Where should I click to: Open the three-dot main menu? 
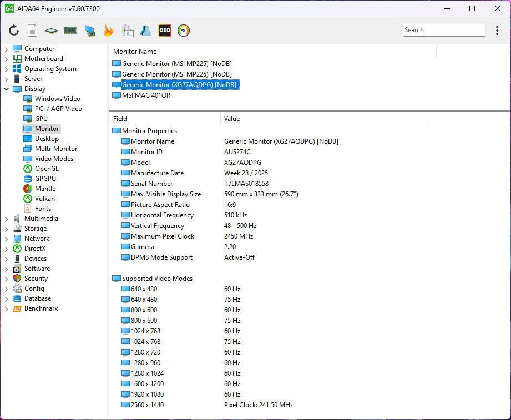tap(497, 31)
